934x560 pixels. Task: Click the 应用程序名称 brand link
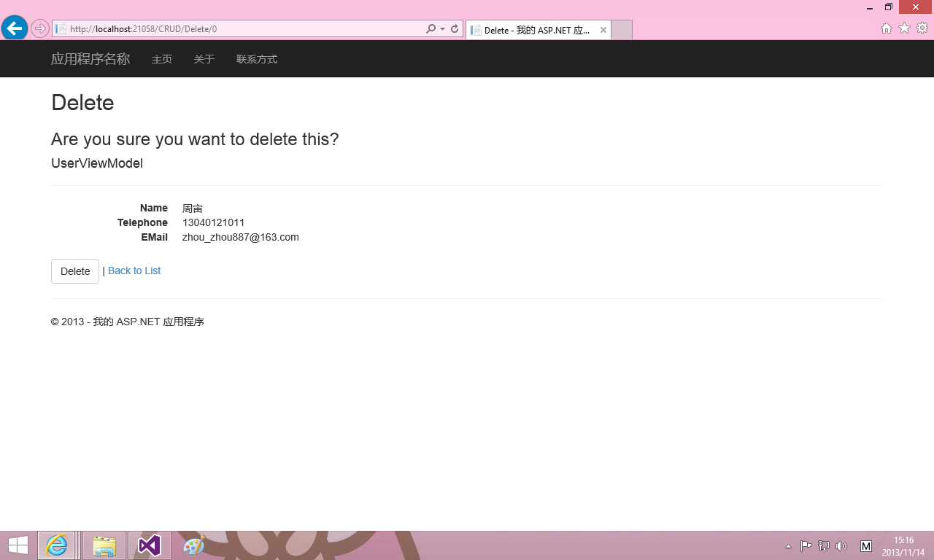(90, 59)
